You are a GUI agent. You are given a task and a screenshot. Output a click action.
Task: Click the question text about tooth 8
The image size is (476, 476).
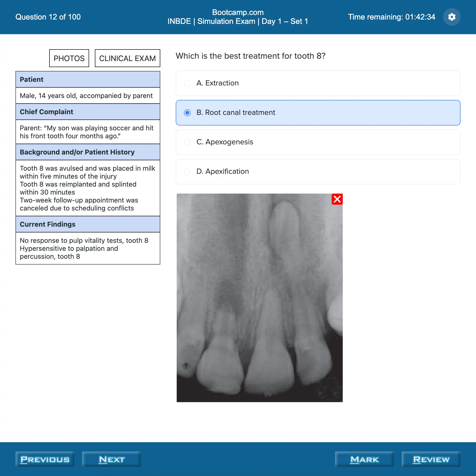coord(251,56)
